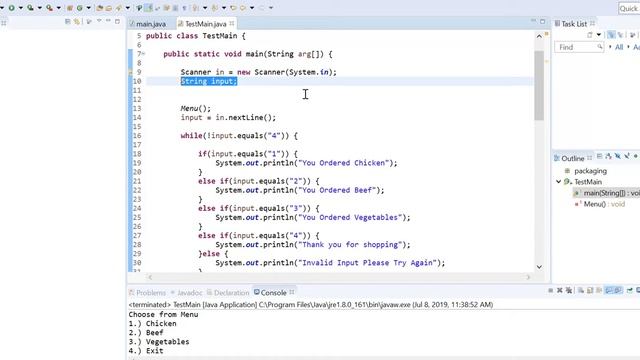This screenshot has width=640, height=360.
Task: Collapse the main method fold marker on line 7
Action: point(143,53)
